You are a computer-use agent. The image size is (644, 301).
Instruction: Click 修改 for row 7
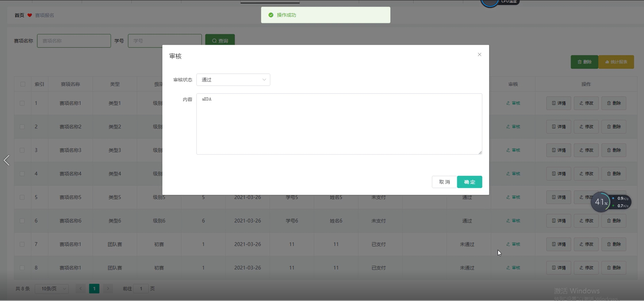[x=586, y=244]
